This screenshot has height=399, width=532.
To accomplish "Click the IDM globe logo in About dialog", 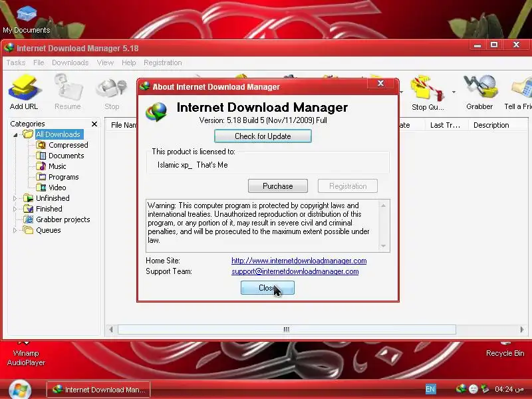I will pos(156,111).
